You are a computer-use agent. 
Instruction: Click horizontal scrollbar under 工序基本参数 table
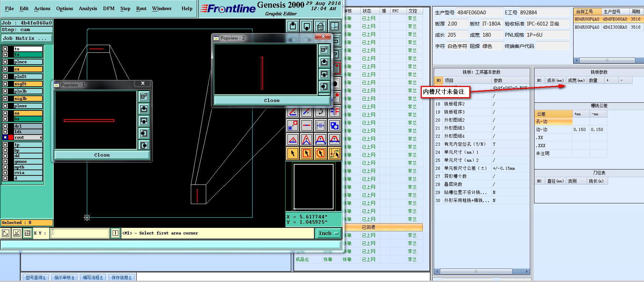[x=482, y=271]
